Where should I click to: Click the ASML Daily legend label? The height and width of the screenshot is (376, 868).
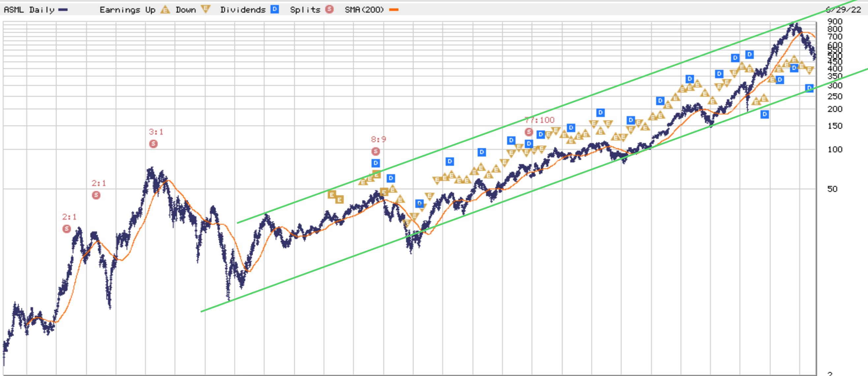pyautogui.click(x=29, y=10)
